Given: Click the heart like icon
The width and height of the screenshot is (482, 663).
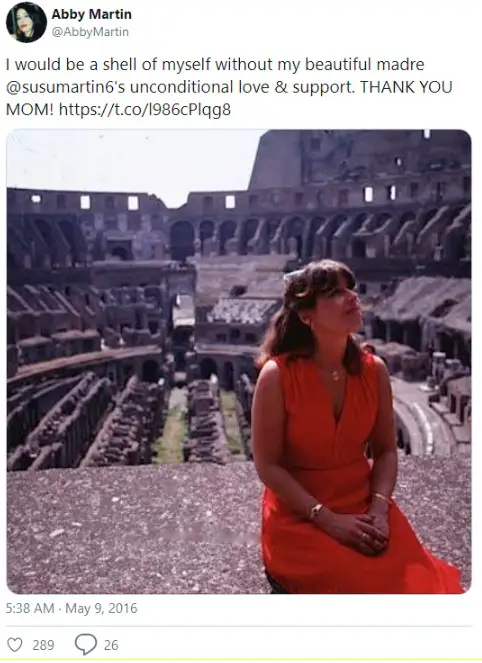Looking at the screenshot, I should pyautogui.click(x=15, y=645).
